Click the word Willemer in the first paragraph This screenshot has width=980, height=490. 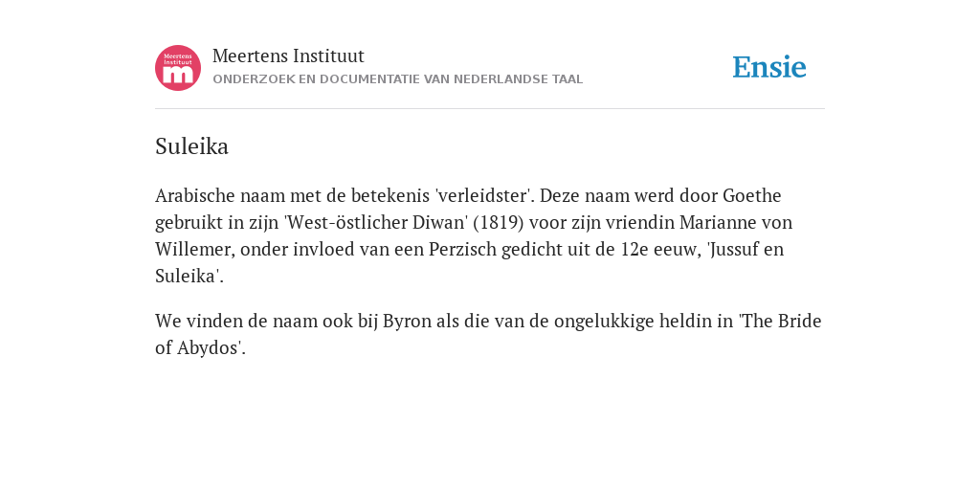tap(195, 250)
